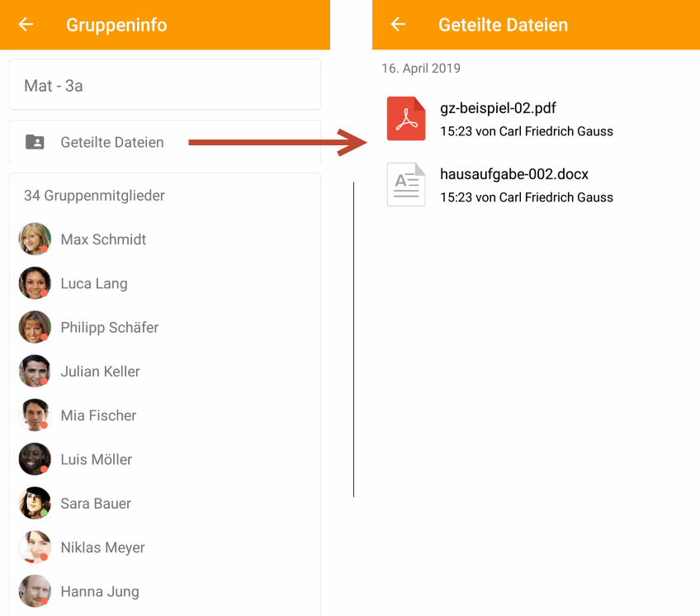Tap Luis Möller's avatar
Screen dimensions: 700x616
[x=35, y=459]
